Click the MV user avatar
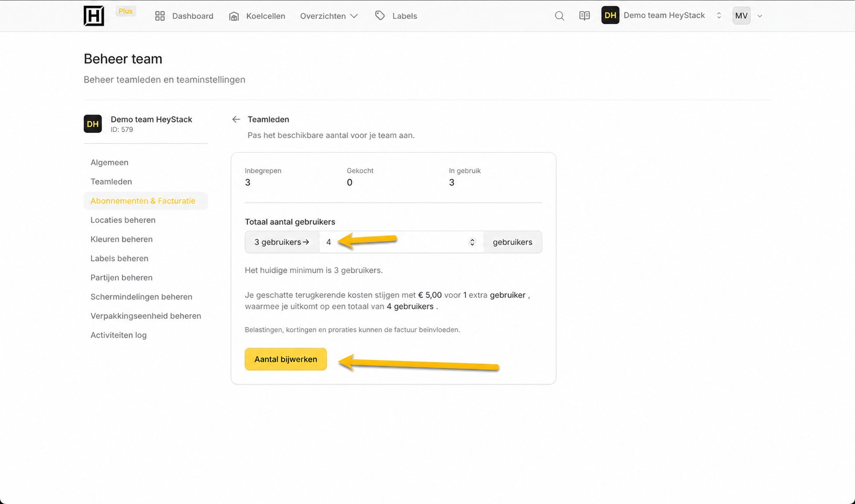This screenshot has width=855, height=504. 741,16
